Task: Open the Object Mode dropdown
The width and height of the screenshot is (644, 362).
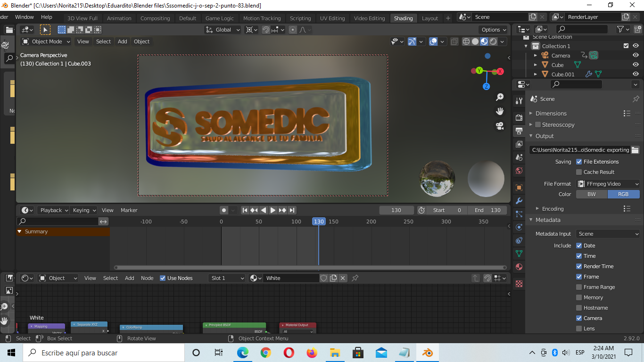Action: (x=46, y=41)
